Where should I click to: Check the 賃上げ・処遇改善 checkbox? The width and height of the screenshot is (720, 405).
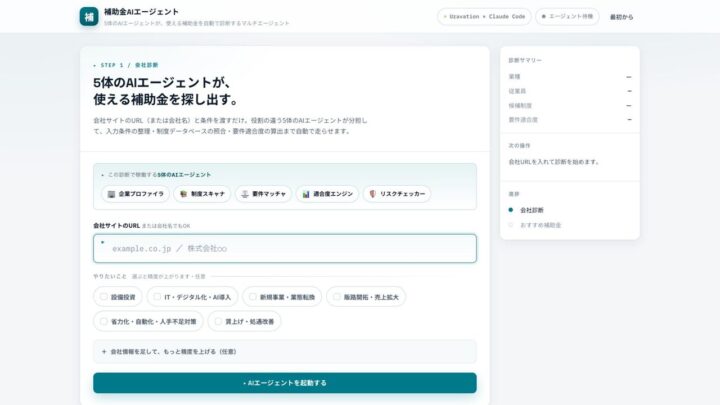(218, 321)
